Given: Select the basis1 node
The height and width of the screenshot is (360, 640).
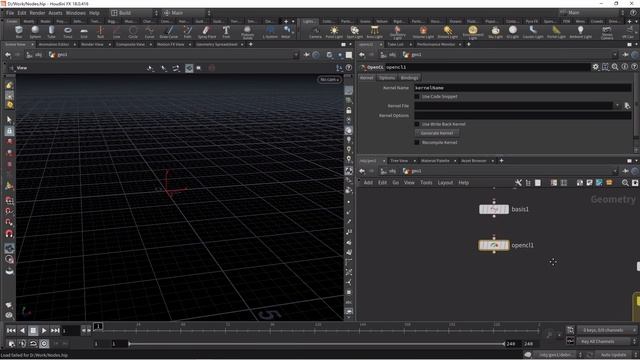Looking at the screenshot, I should coord(494,209).
